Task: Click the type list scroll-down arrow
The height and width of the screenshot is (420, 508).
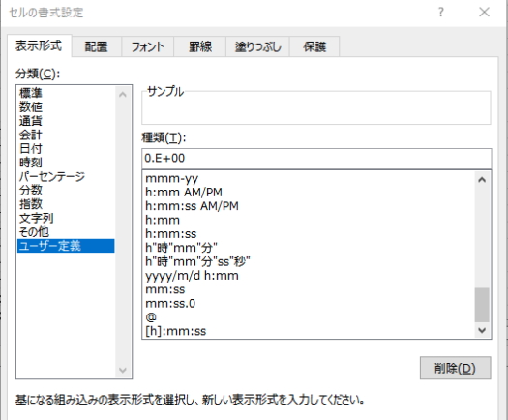Action: tap(482, 330)
